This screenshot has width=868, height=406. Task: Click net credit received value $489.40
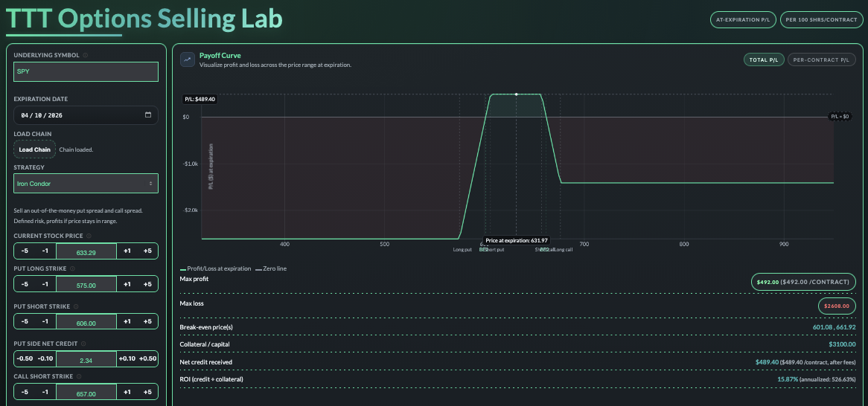pos(768,361)
